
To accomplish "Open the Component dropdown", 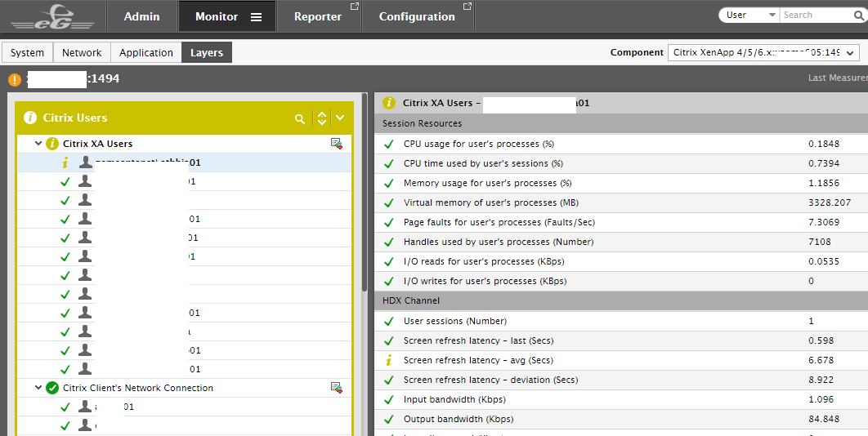I will [x=763, y=52].
